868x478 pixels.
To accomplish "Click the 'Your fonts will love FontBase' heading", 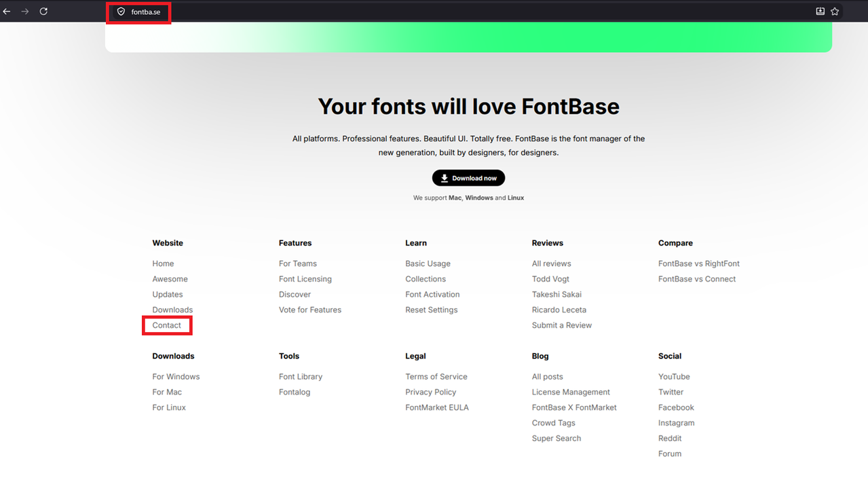I will [468, 107].
